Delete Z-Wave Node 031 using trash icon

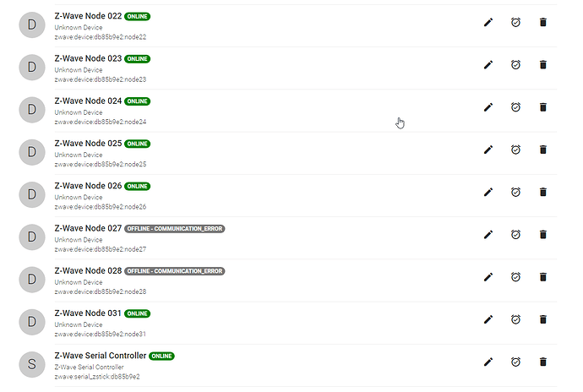(543, 319)
